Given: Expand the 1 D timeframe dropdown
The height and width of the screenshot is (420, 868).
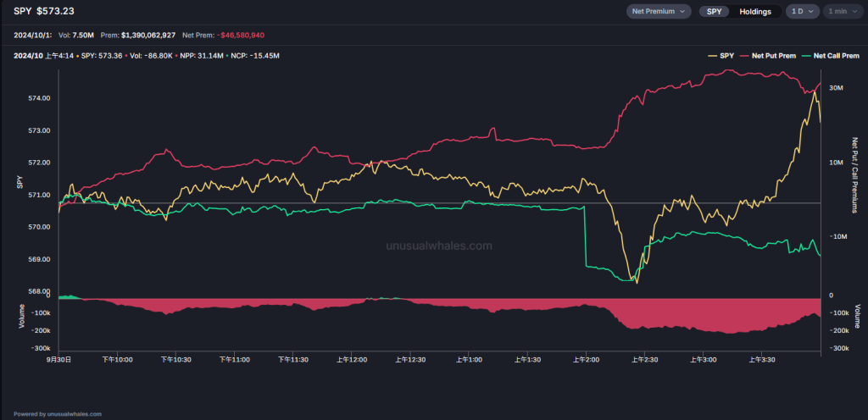Looking at the screenshot, I should (x=801, y=12).
